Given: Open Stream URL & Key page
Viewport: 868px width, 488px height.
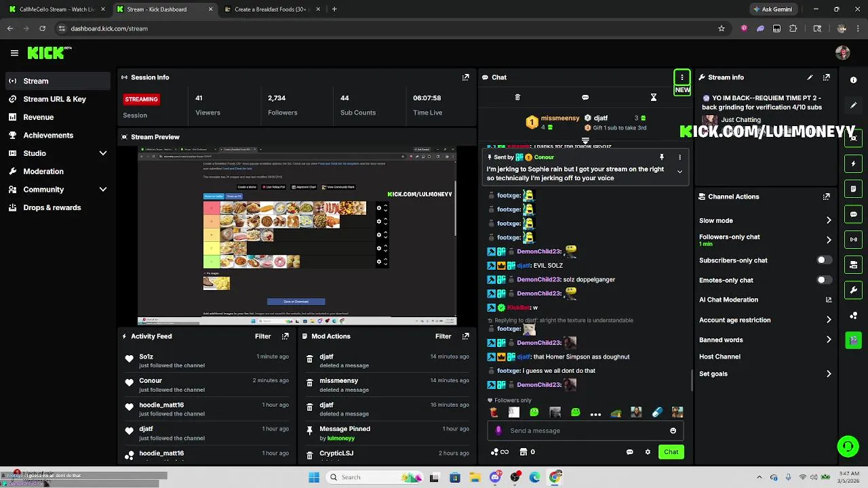Looking at the screenshot, I should [57, 99].
